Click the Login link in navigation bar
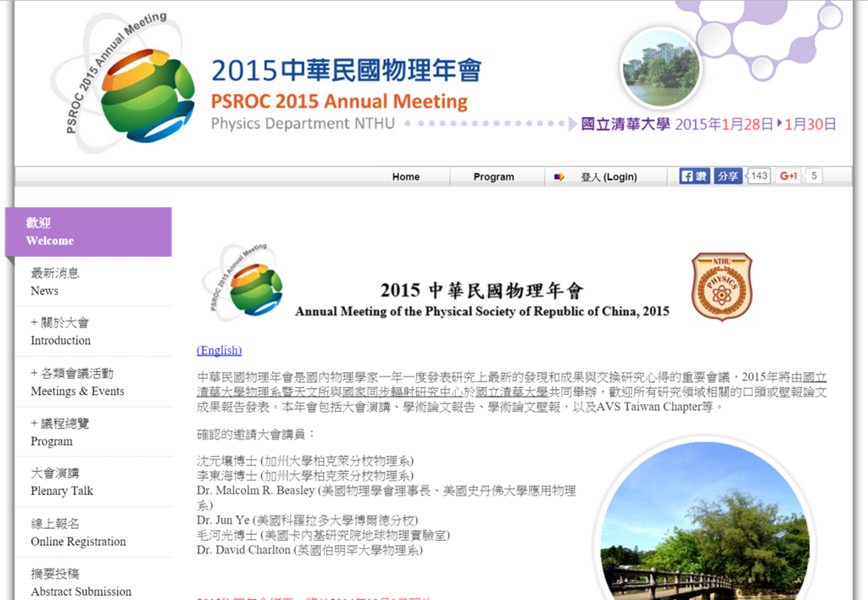 pos(609,177)
